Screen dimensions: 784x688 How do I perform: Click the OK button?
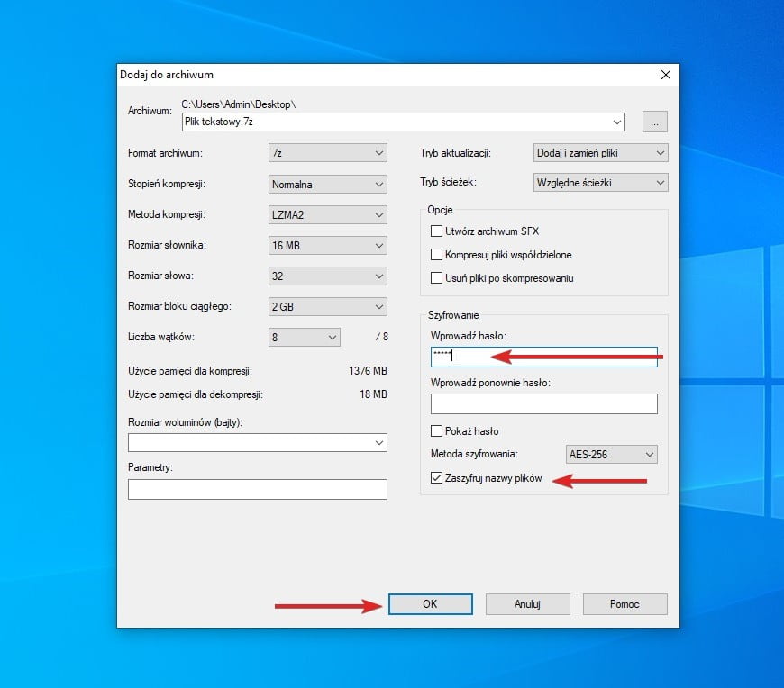click(x=430, y=604)
